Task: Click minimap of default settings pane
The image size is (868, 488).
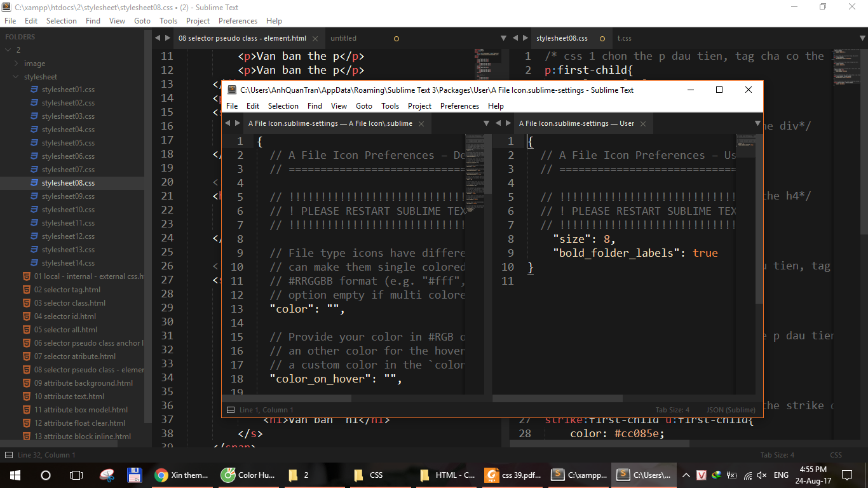Action: (475, 172)
